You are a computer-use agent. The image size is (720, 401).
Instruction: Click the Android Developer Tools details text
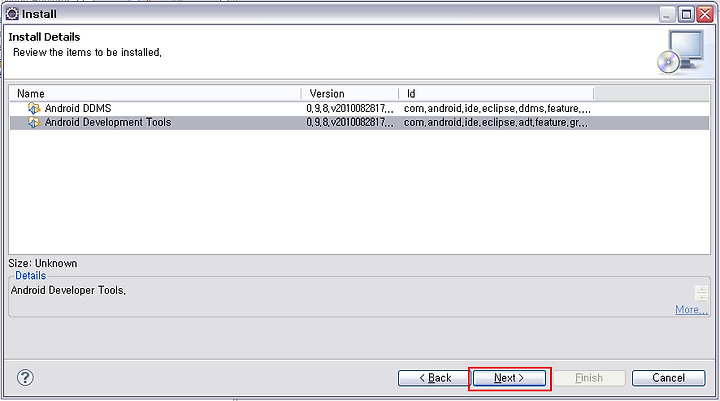(68, 290)
